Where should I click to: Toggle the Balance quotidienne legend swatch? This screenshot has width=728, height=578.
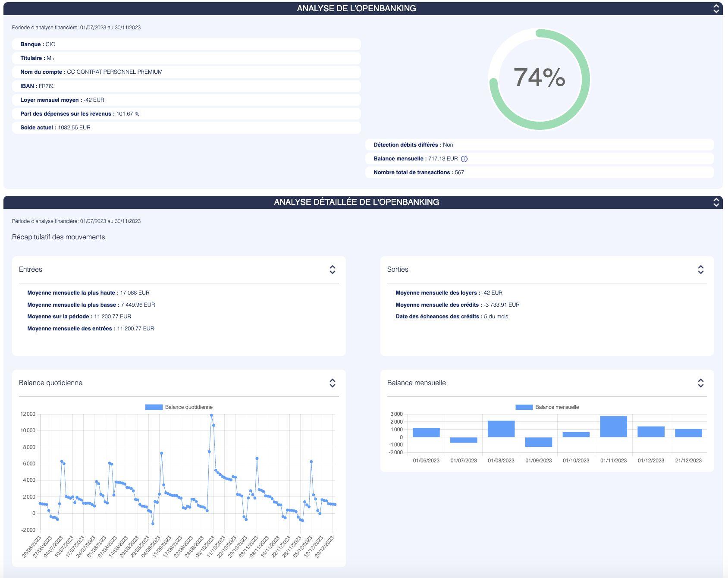(154, 407)
